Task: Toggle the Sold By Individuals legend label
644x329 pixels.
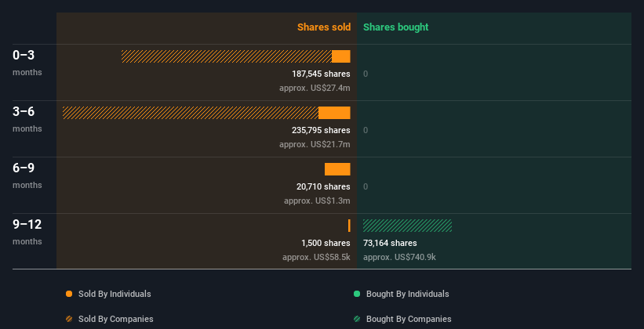Action: [x=115, y=294]
